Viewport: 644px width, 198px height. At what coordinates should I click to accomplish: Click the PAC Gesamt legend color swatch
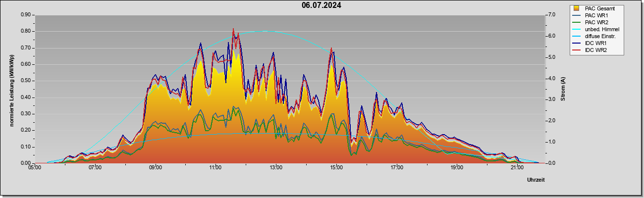[x=576, y=8]
